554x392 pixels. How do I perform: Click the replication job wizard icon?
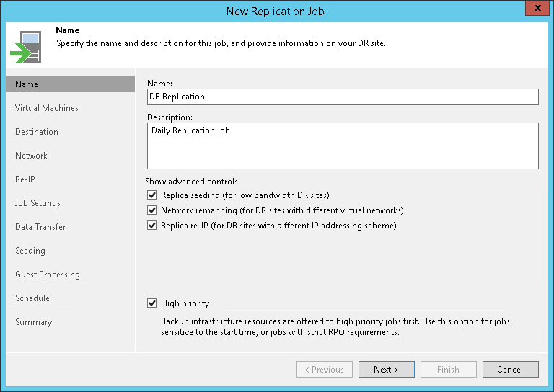click(x=25, y=46)
